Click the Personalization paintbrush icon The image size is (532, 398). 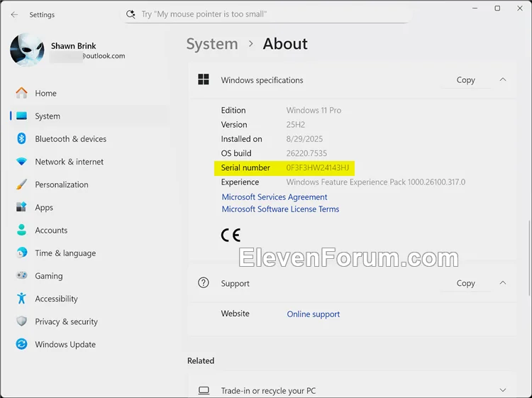coord(21,184)
